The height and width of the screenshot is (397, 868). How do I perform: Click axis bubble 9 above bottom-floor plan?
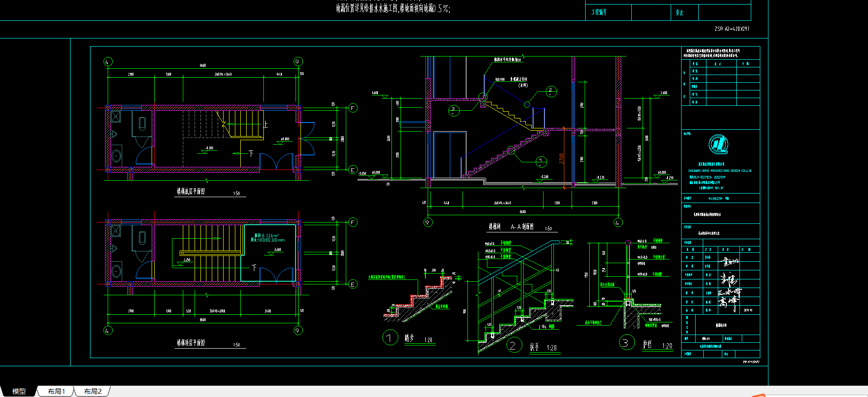(x=298, y=62)
